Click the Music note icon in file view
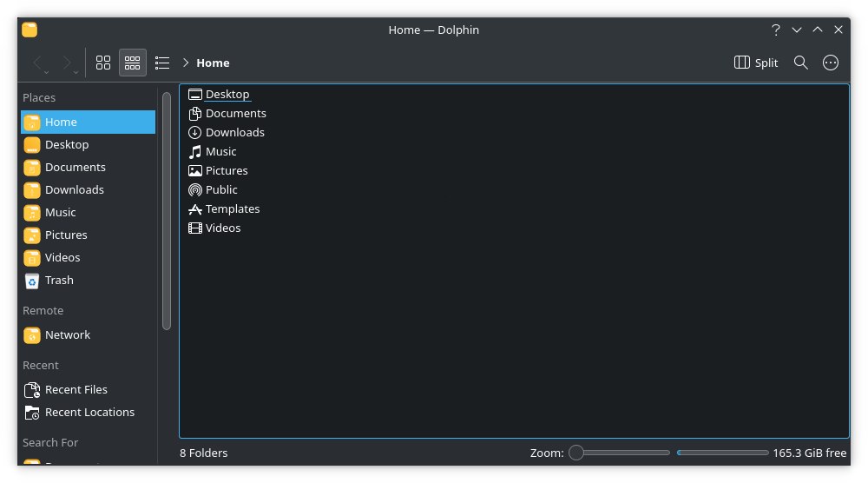 pos(194,152)
